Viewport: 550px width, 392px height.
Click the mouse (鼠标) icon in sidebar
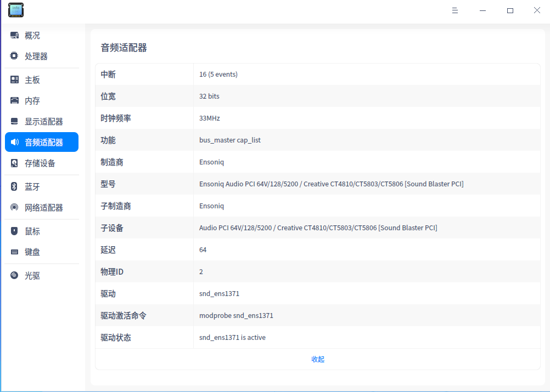[14, 231]
